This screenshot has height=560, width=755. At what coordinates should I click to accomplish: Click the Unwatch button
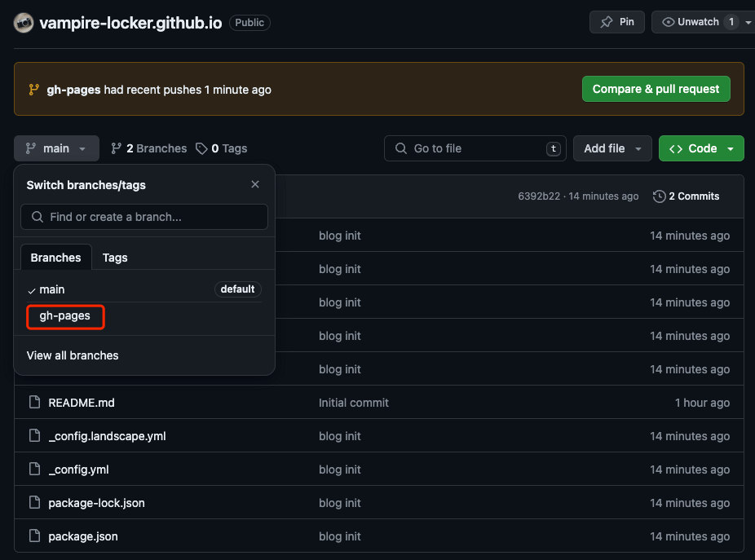(x=697, y=22)
